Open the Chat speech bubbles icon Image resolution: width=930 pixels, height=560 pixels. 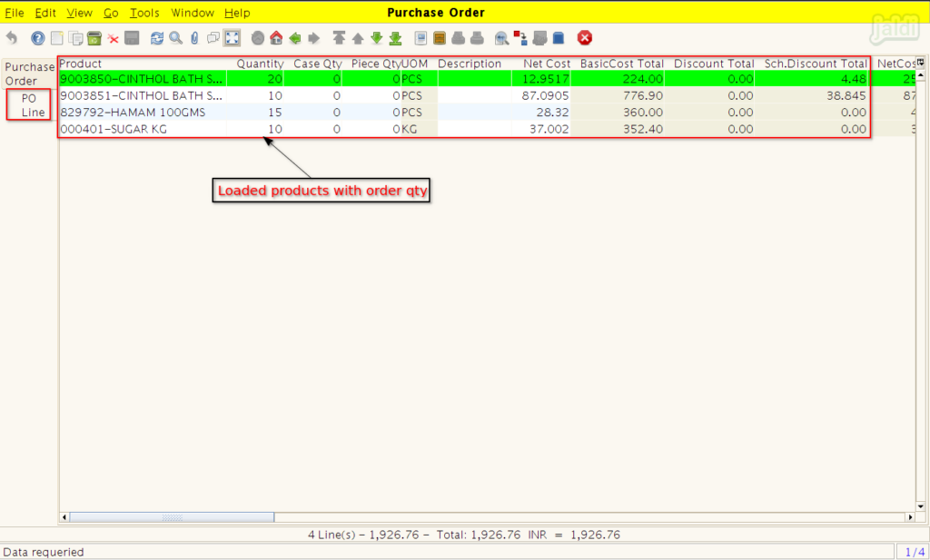(x=213, y=38)
